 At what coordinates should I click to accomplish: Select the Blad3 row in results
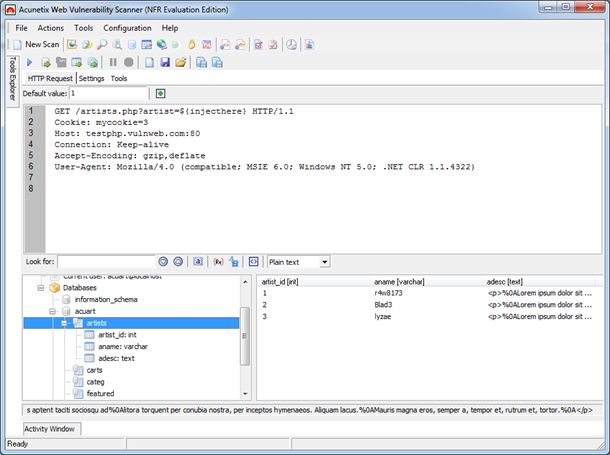428,305
